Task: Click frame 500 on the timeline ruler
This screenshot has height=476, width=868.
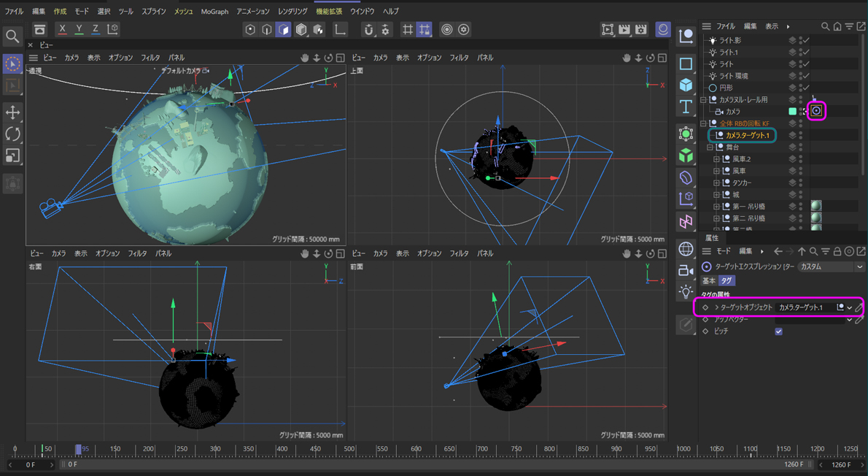Action: [x=349, y=449]
